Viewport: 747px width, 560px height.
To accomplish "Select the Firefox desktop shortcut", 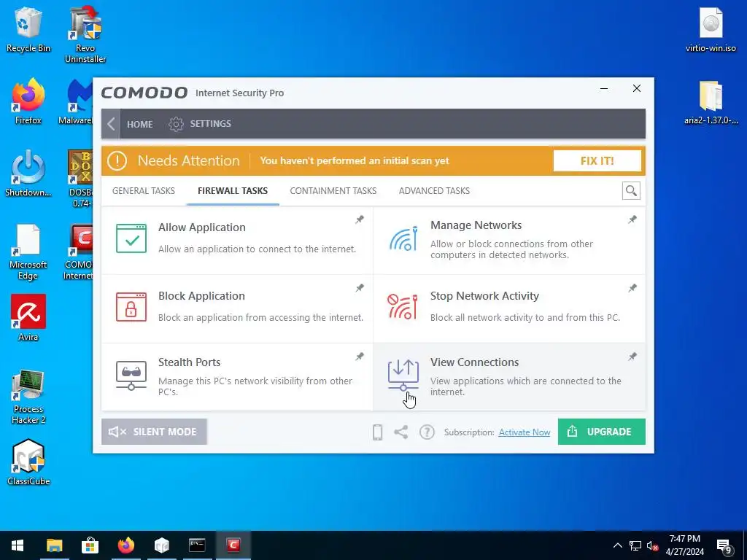I will coord(28,101).
